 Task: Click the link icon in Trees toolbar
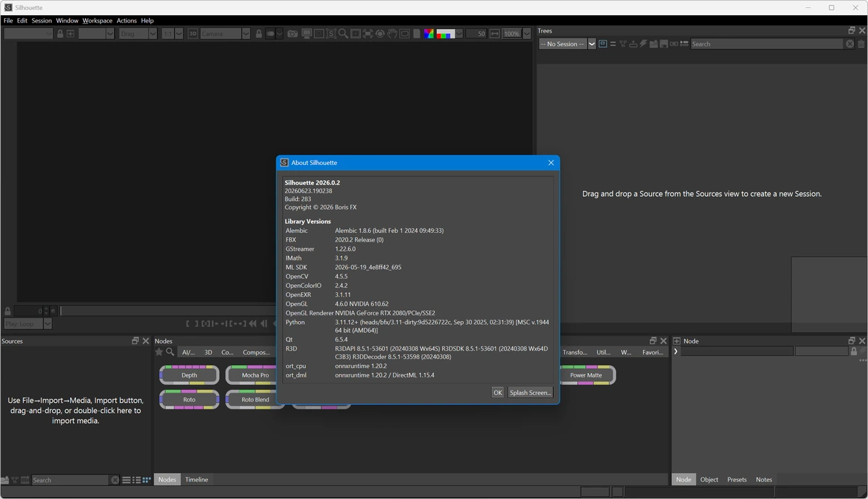tap(673, 44)
